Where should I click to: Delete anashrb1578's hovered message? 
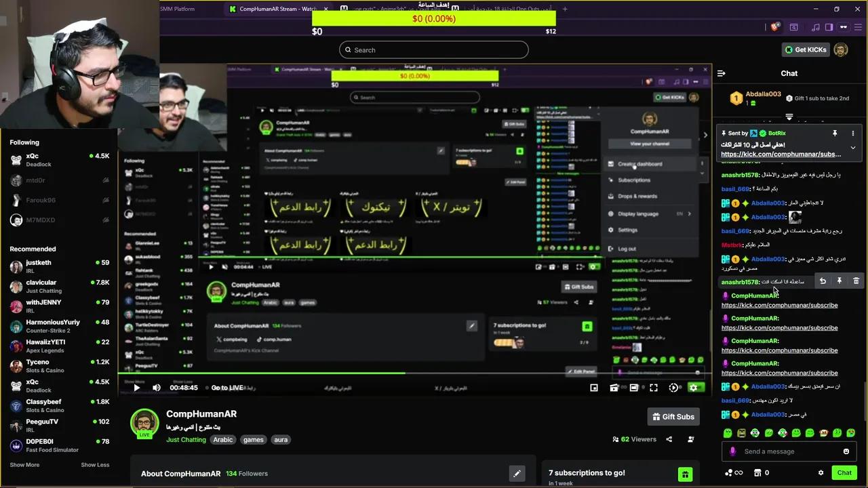click(856, 281)
